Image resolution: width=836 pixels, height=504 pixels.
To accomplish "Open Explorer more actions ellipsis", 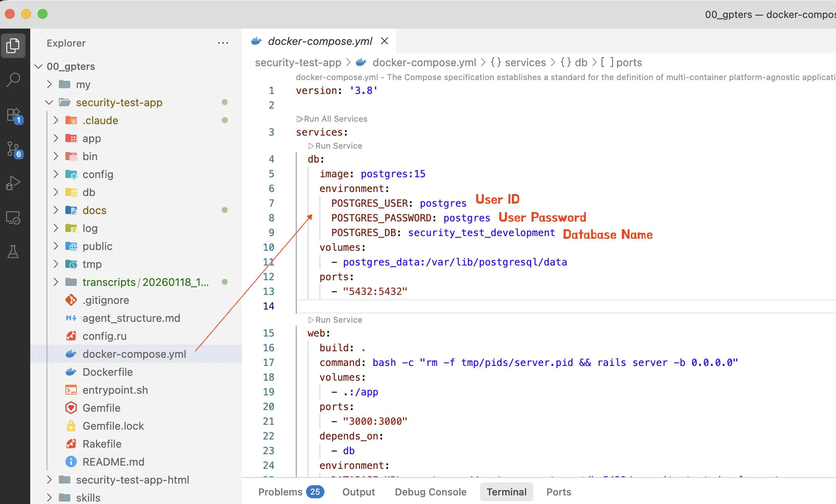I will tap(223, 43).
